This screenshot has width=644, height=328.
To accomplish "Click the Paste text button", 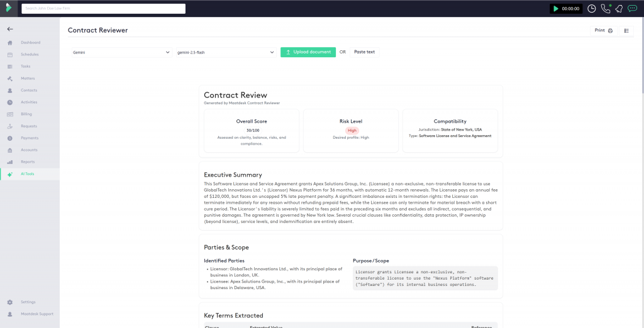I will (364, 52).
